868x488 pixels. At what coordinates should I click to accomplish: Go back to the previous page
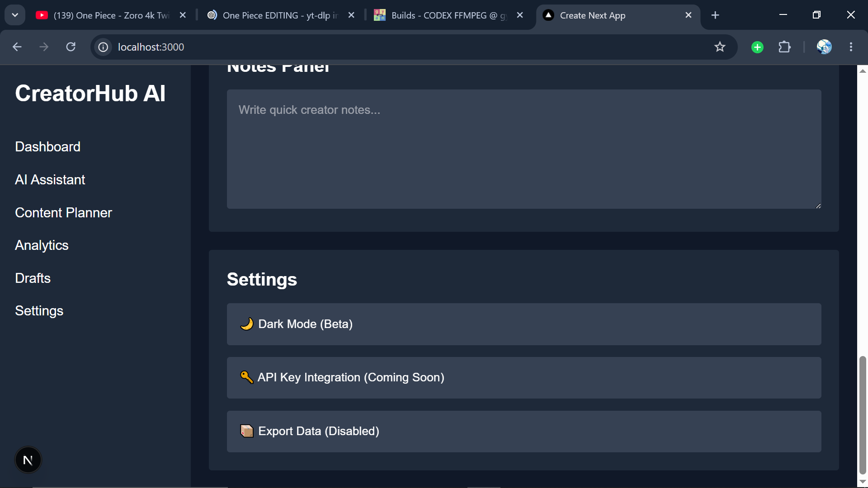click(17, 47)
